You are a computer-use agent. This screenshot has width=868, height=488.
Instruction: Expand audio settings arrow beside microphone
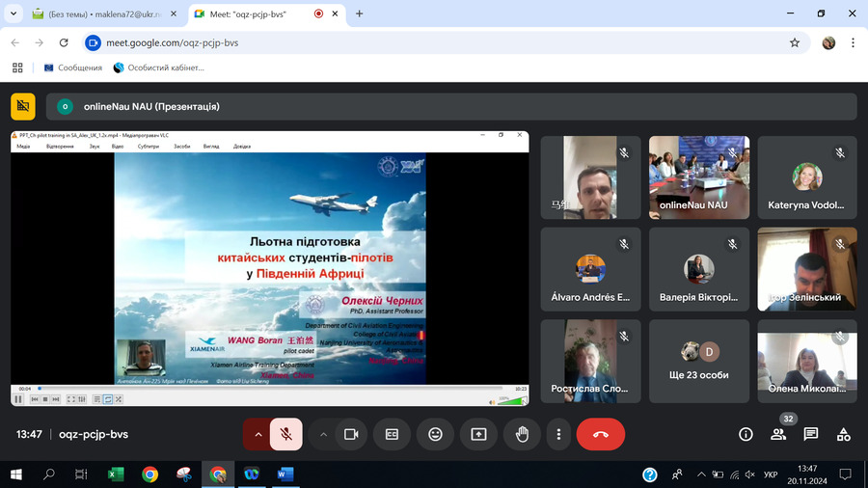258,435
